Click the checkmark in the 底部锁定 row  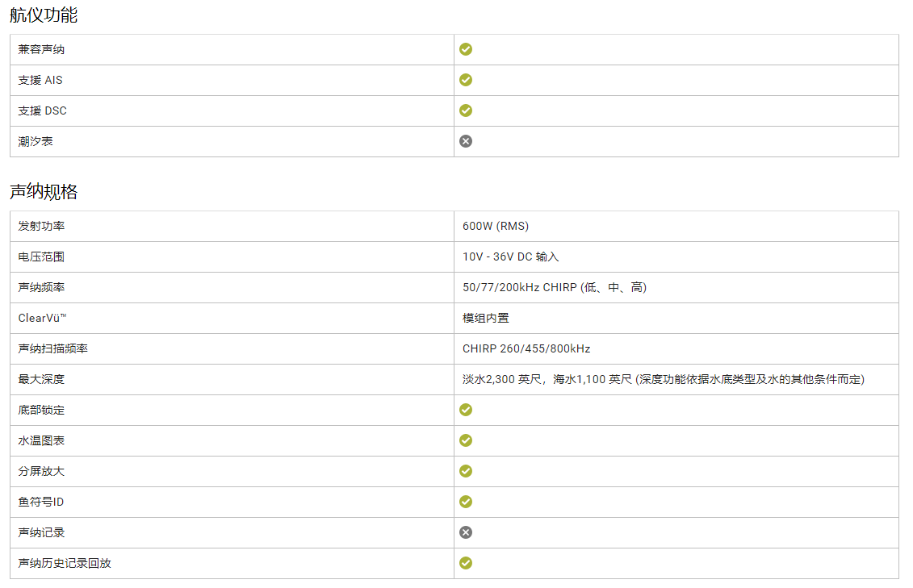tap(466, 410)
